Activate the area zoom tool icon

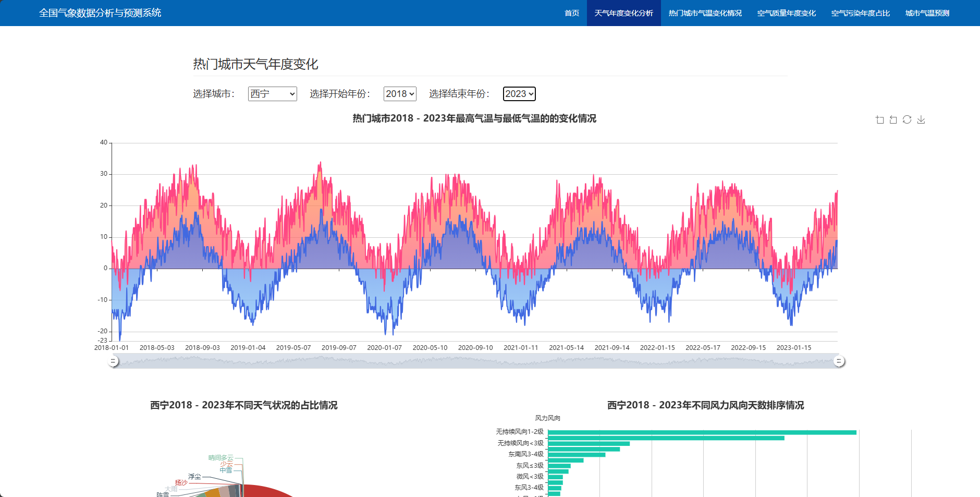click(x=880, y=119)
